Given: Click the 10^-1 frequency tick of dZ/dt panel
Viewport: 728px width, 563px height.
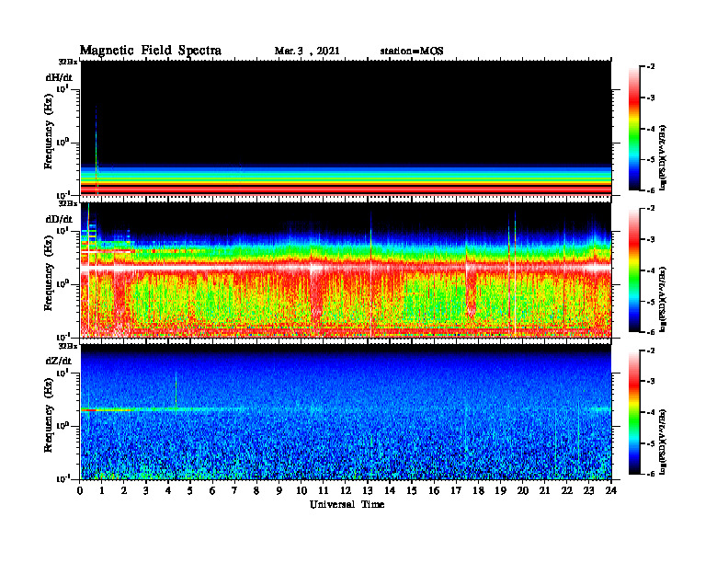Looking at the screenshot, I should pos(63,478).
